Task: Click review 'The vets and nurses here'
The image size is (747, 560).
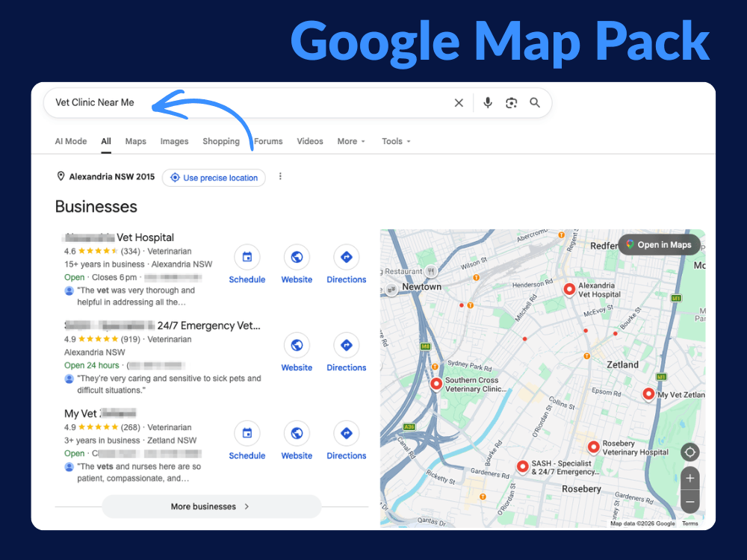Action: coord(139,473)
